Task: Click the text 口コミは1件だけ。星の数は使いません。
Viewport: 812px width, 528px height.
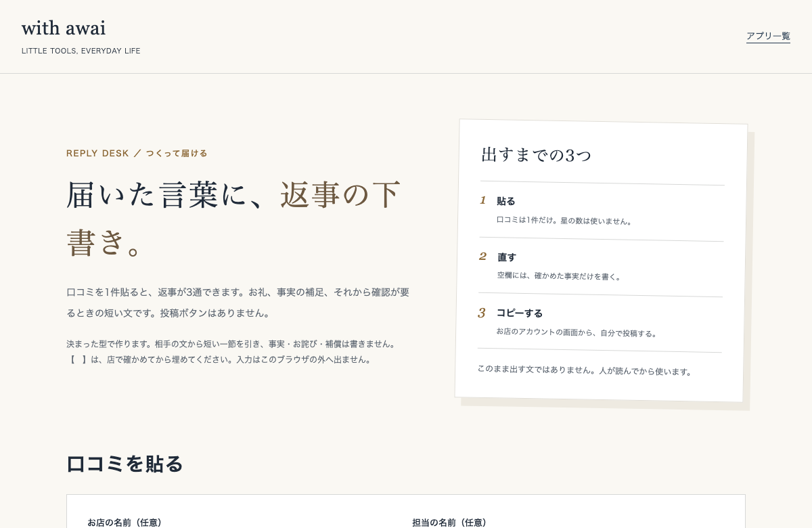Action: tap(566, 221)
